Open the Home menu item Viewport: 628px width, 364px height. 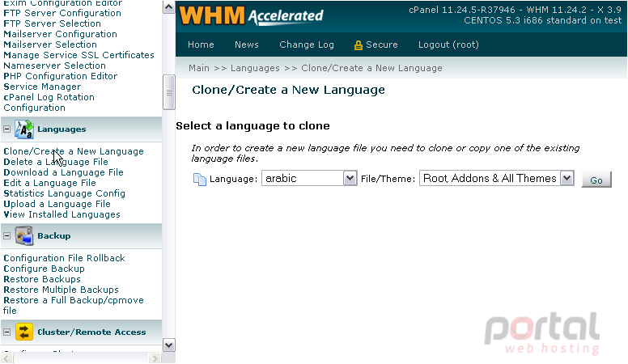click(x=201, y=44)
